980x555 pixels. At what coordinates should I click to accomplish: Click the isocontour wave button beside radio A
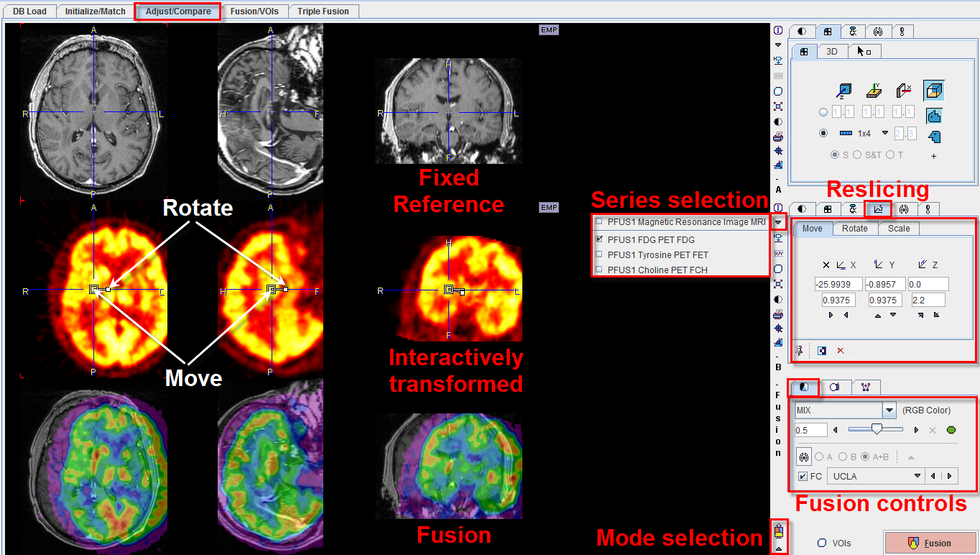pyautogui.click(x=804, y=457)
